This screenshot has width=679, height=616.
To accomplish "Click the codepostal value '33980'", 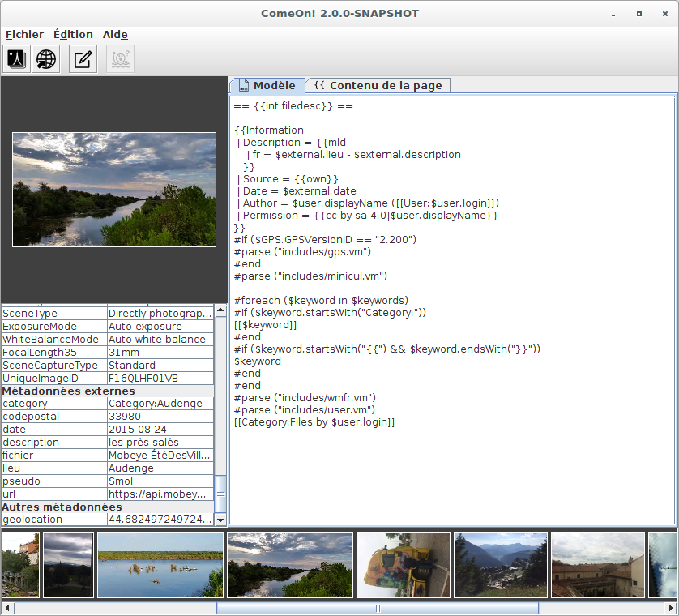I will tap(160, 417).
